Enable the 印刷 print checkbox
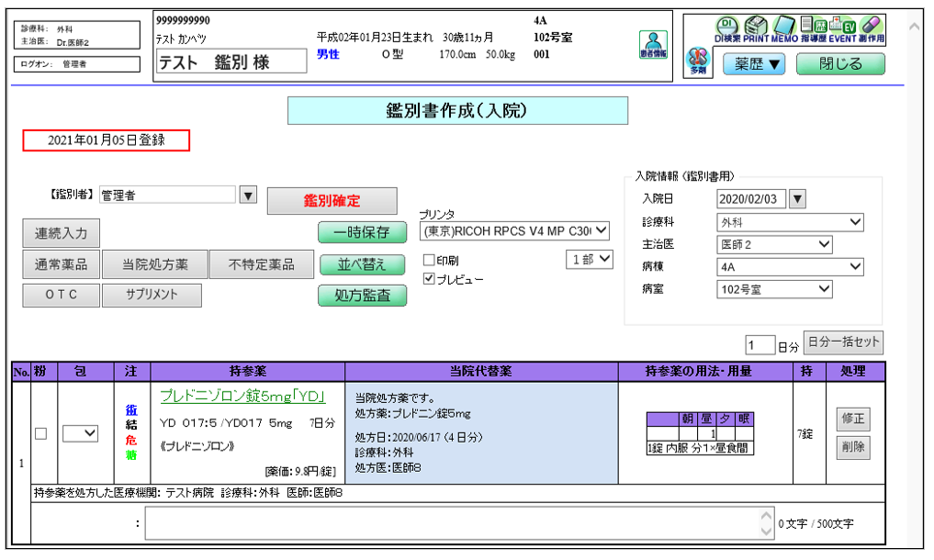934x560 pixels. pyautogui.click(x=429, y=261)
